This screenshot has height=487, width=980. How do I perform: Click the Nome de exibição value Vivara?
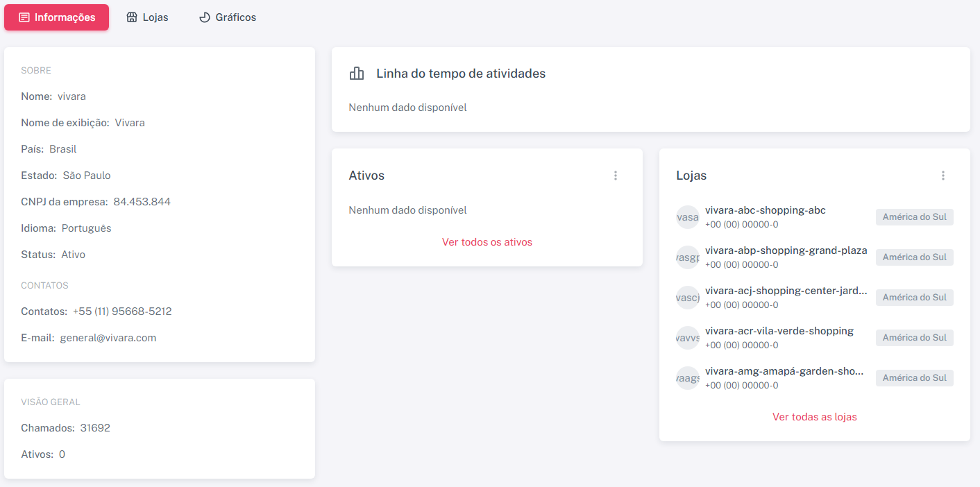point(130,123)
